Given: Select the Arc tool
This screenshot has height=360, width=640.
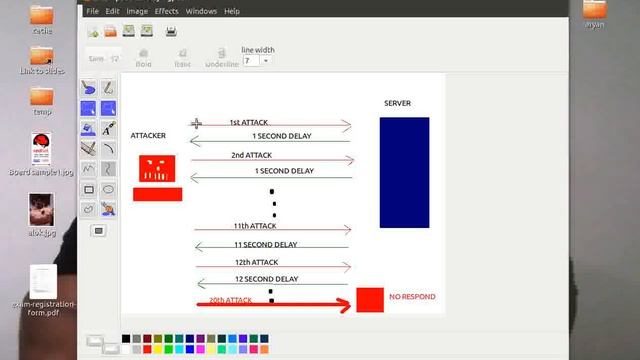Looking at the screenshot, I should (108, 149).
